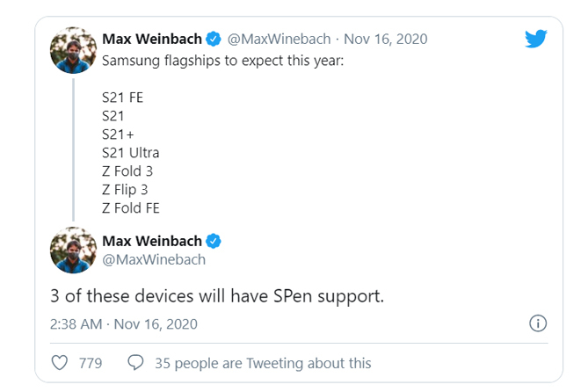Click the "S21 Ultra" line in the quoted tweet
This screenshot has height=392, width=588.
point(130,152)
